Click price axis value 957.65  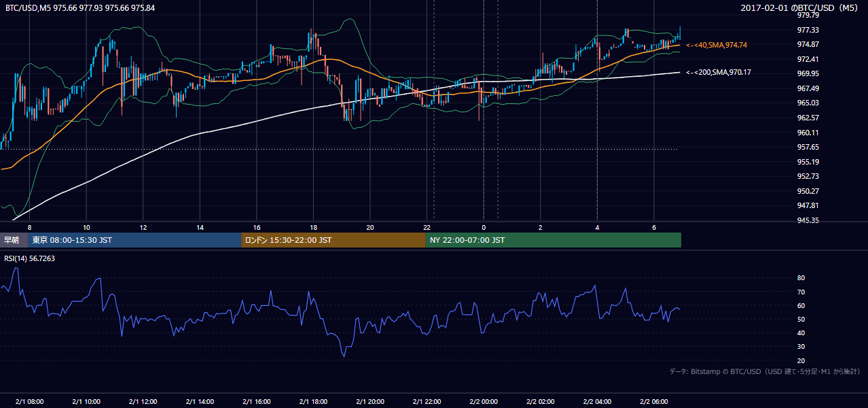point(808,147)
